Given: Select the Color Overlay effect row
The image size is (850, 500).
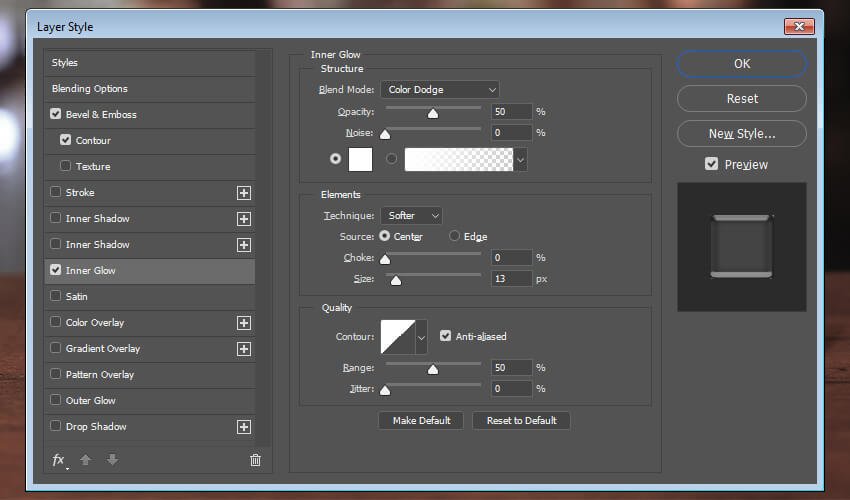Looking at the screenshot, I should pyautogui.click(x=150, y=323).
